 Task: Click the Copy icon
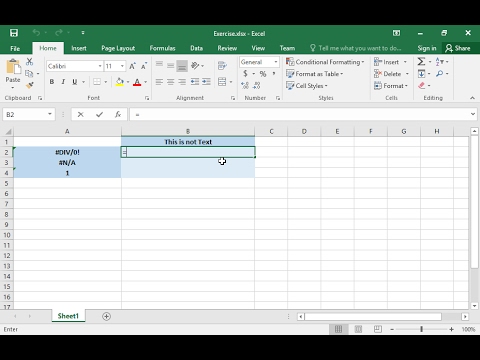coord(29,73)
